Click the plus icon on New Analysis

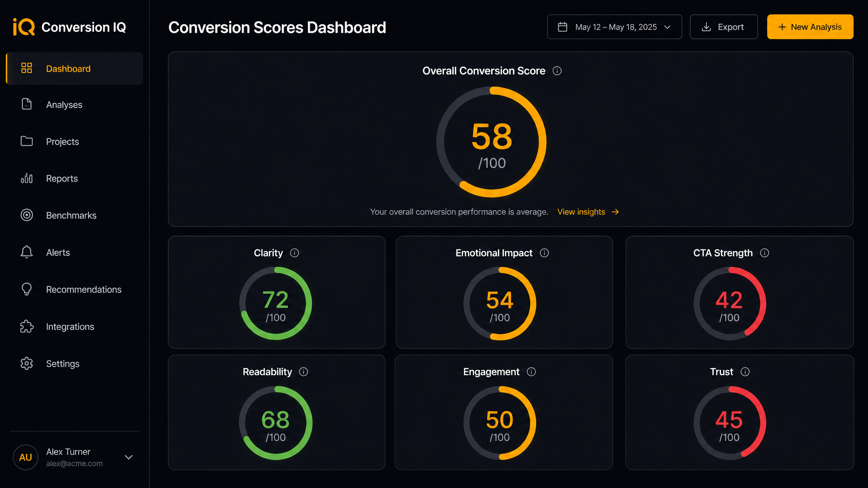[x=782, y=27]
